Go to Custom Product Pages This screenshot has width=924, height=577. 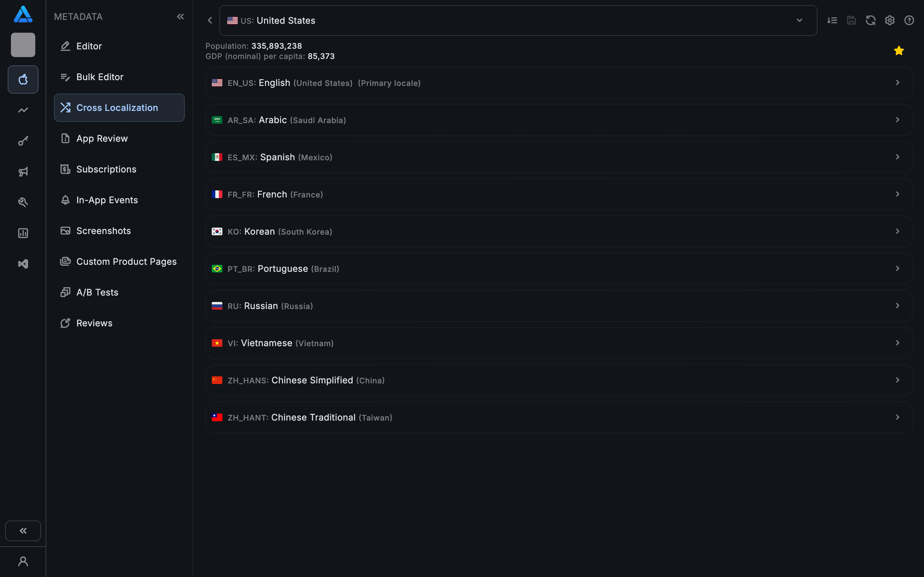[126, 262]
